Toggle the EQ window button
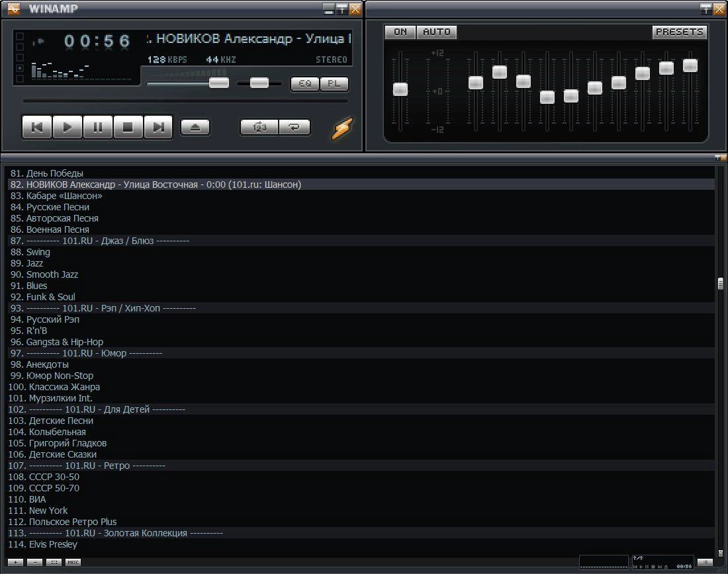 click(304, 83)
